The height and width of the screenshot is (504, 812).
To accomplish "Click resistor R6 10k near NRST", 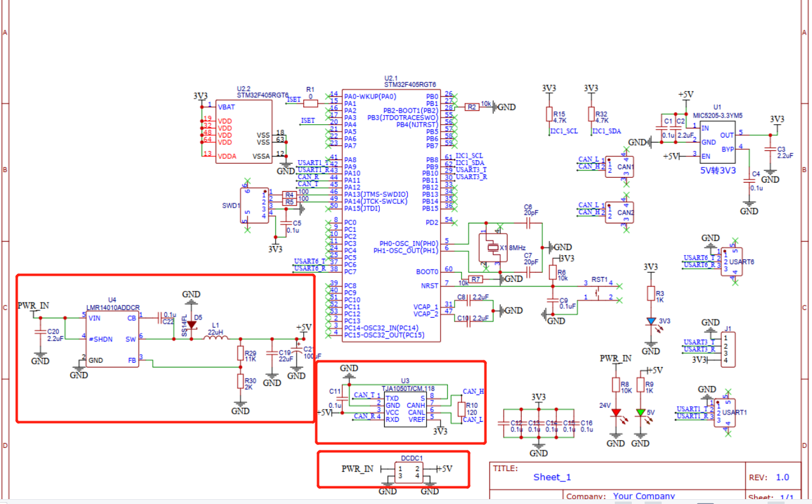I will [553, 271].
